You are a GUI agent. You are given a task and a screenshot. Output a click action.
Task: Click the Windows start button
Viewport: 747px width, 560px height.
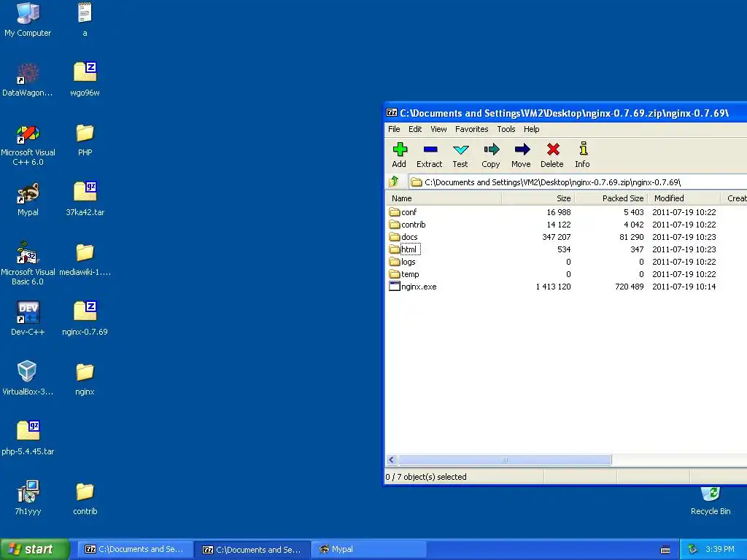(x=35, y=550)
